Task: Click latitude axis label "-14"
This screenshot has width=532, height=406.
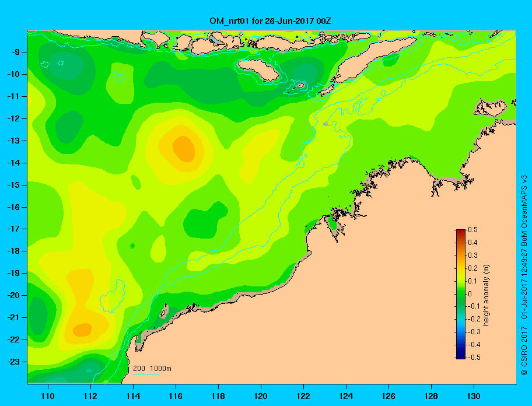Action: point(15,163)
